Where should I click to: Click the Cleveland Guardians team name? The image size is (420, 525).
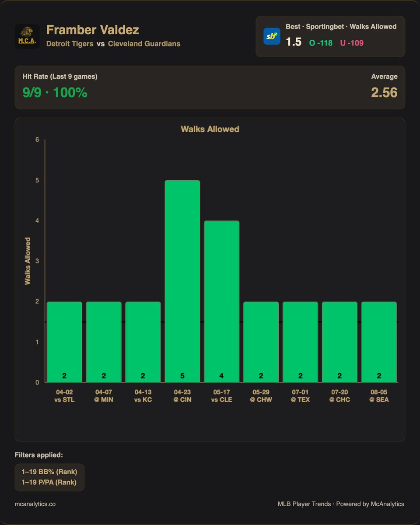point(144,44)
